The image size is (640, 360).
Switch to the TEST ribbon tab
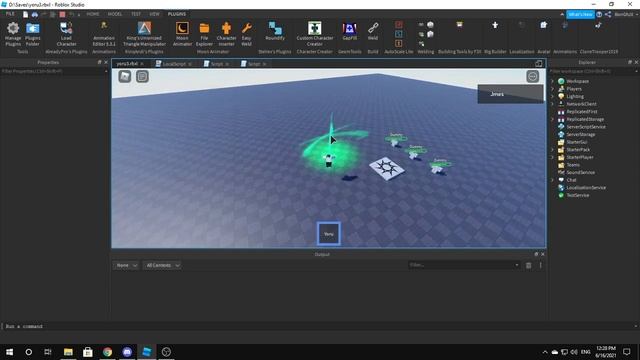(136, 14)
